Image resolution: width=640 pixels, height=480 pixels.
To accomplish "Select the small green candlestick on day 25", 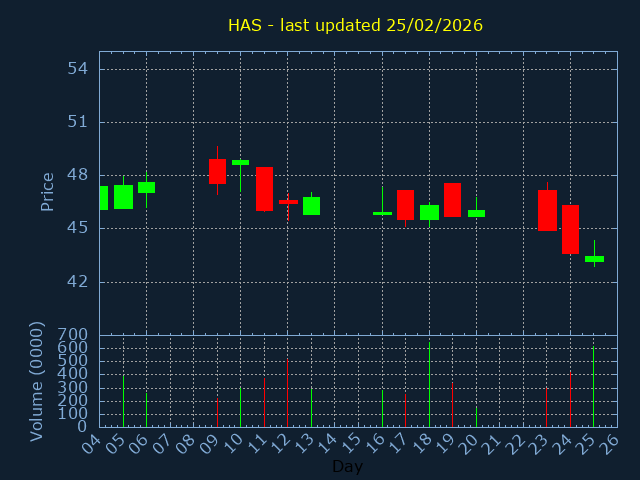I will 594,259.
